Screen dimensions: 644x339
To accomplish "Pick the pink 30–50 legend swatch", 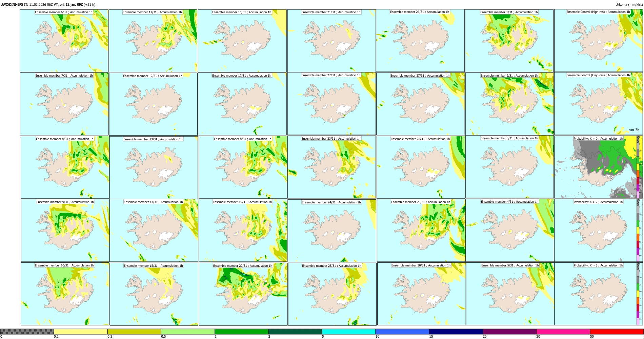I will coord(563,332).
